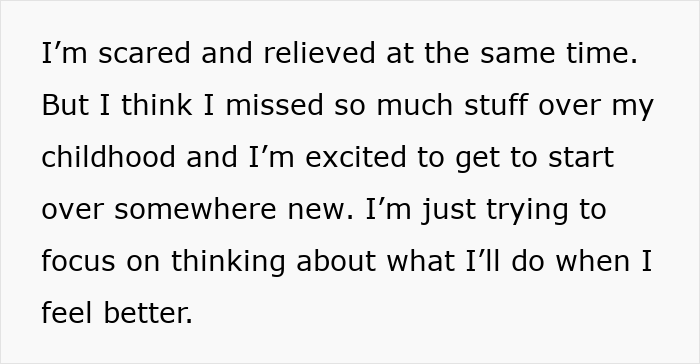
Task: Click the word "somewhere"
Action: pos(195,209)
